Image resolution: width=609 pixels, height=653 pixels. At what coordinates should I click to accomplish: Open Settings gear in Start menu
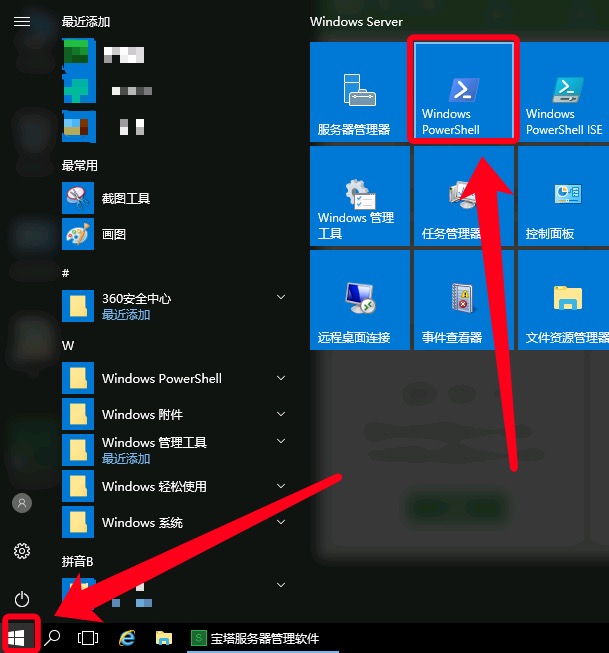(x=22, y=551)
